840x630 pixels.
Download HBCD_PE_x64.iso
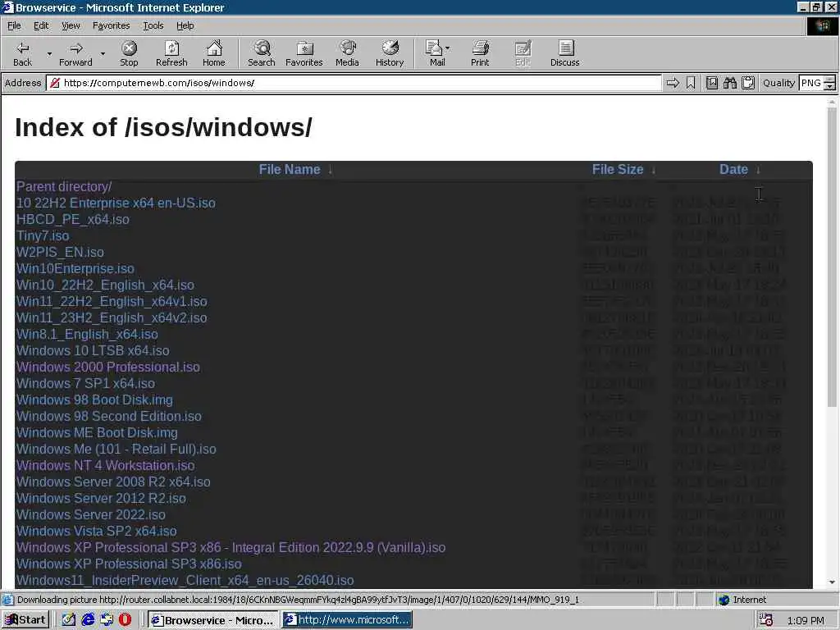[x=73, y=219]
